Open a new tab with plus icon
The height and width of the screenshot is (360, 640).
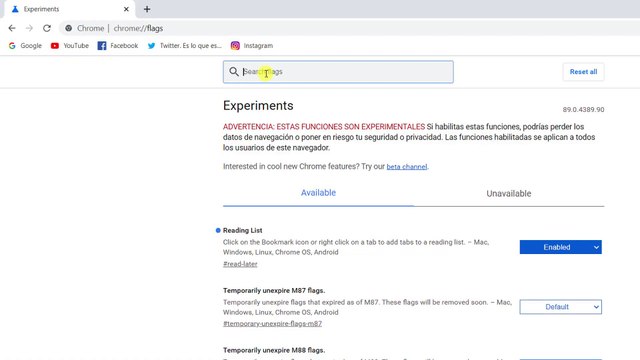[x=147, y=9]
